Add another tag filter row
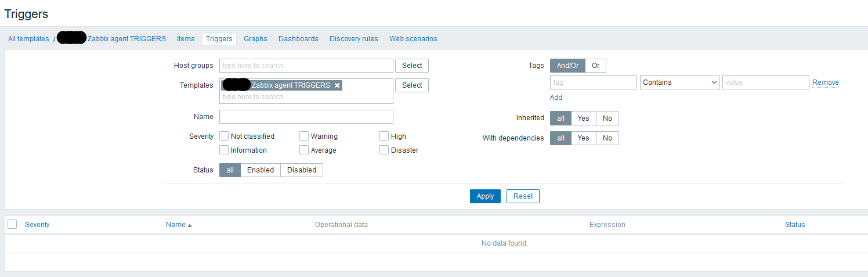The width and height of the screenshot is (868, 277). (x=556, y=98)
